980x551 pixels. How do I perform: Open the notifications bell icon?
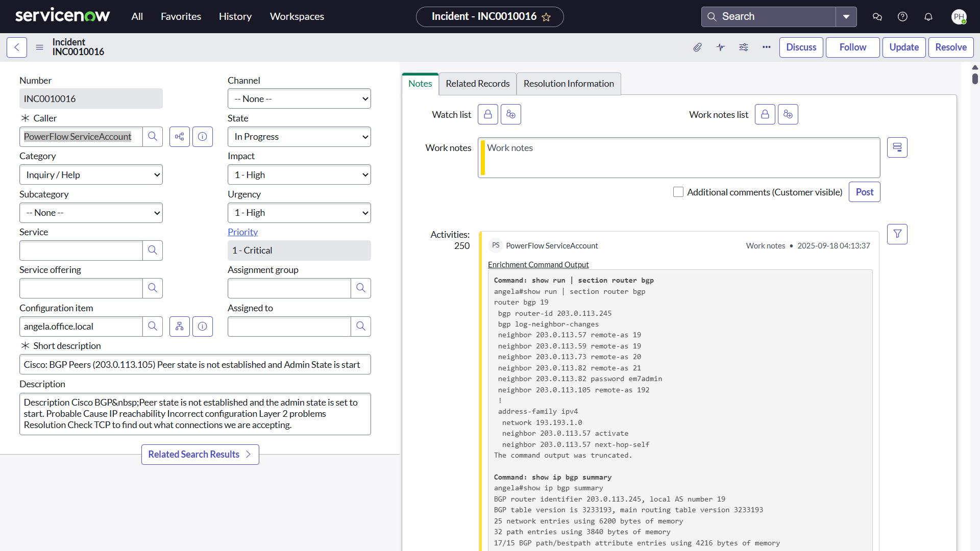pos(928,17)
